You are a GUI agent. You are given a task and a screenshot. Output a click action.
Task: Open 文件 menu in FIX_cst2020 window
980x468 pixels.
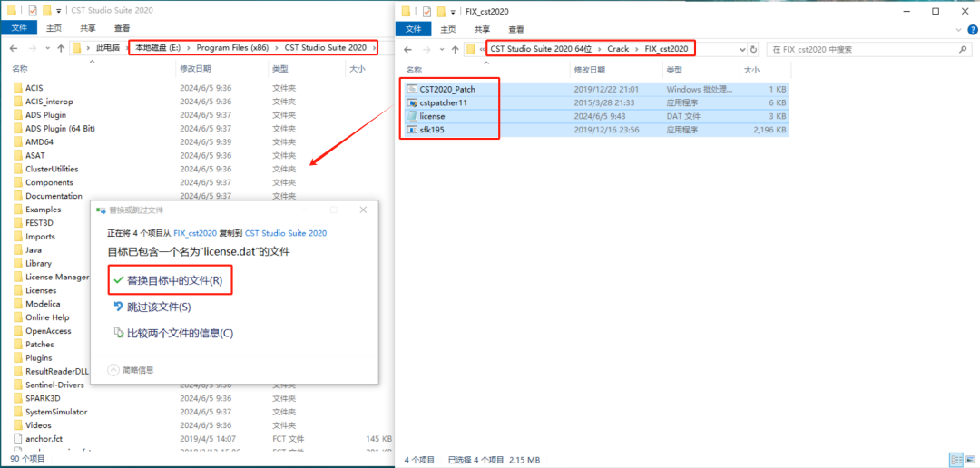click(414, 29)
